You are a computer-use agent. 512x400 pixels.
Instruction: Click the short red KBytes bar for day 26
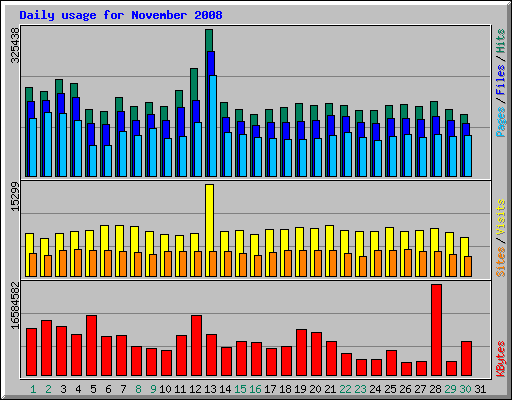pos(406,369)
